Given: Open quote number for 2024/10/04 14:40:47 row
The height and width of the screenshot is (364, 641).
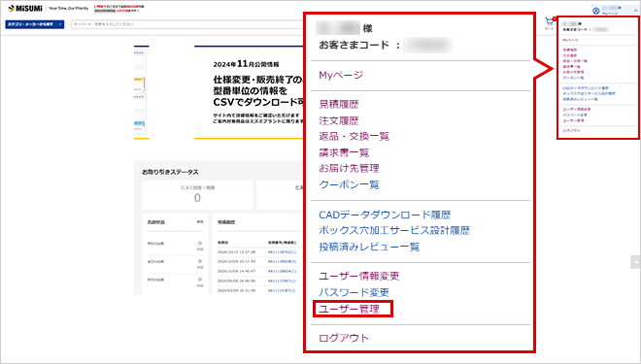Looking at the screenshot, I should click(x=282, y=271).
